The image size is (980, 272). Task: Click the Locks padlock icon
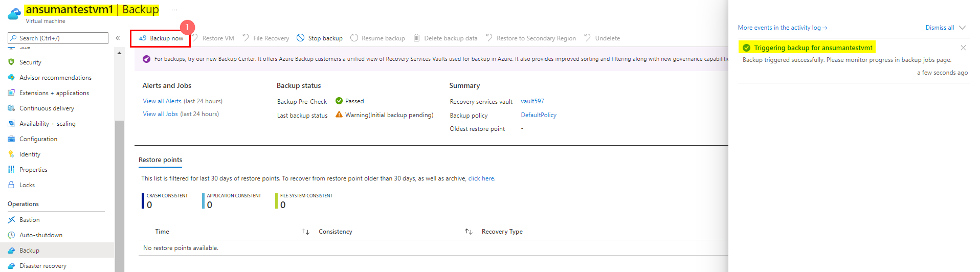pyautogui.click(x=11, y=185)
